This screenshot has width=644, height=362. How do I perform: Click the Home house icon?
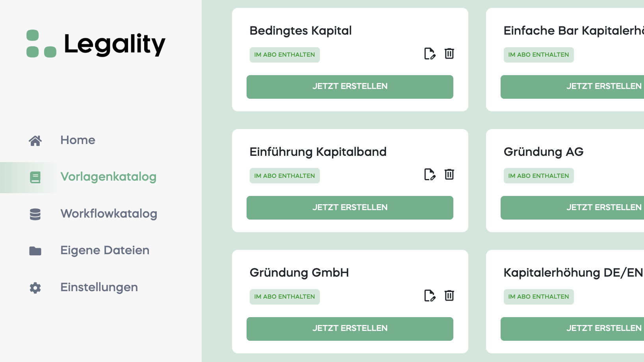tap(35, 140)
